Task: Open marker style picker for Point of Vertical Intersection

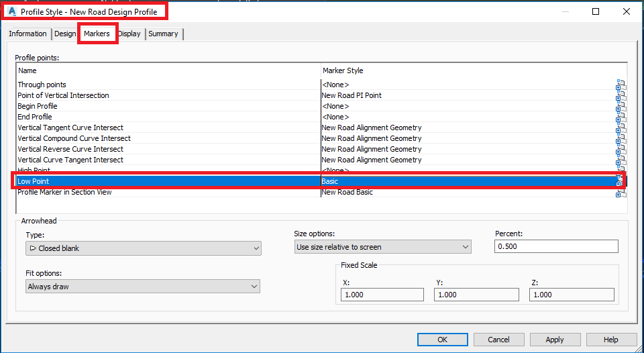Action: pyautogui.click(x=621, y=96)
